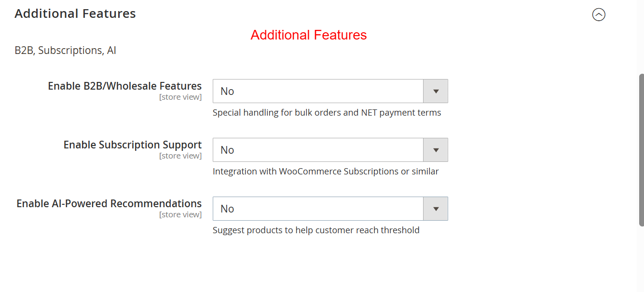Click the Enable B2B/Wholesale Features label
This screenshot has width=644, height=292.
pyautogui.click(x=124, y=86)
